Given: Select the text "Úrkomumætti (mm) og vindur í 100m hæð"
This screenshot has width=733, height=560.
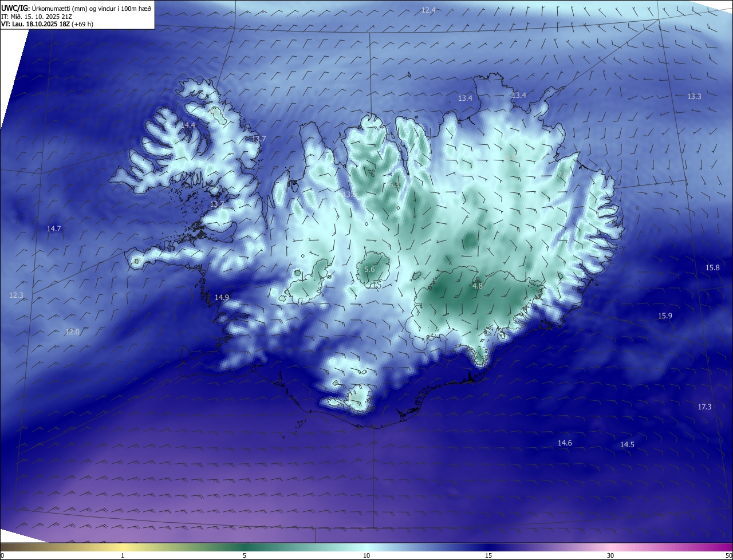Looking at the screenshot, I should click(91, 8).
